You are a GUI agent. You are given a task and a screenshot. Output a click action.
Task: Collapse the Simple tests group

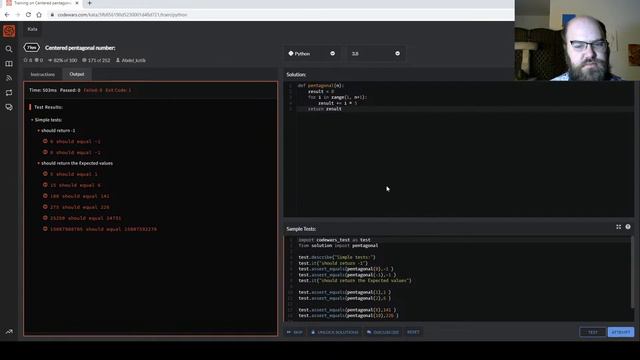[32, 120]
